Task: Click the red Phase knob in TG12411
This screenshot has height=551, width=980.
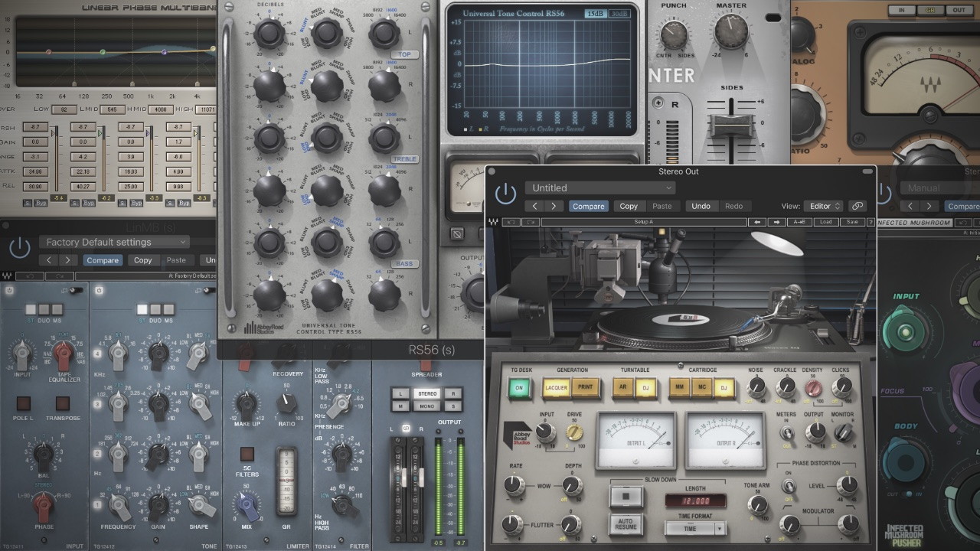Action: [44, 504]
